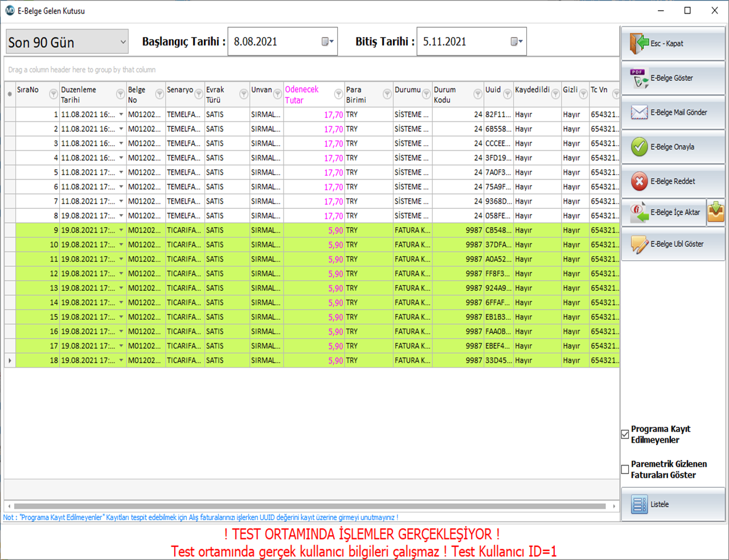Open filter on Durum Kodu column
729x560 pixels.
click(x=478, y=94)
